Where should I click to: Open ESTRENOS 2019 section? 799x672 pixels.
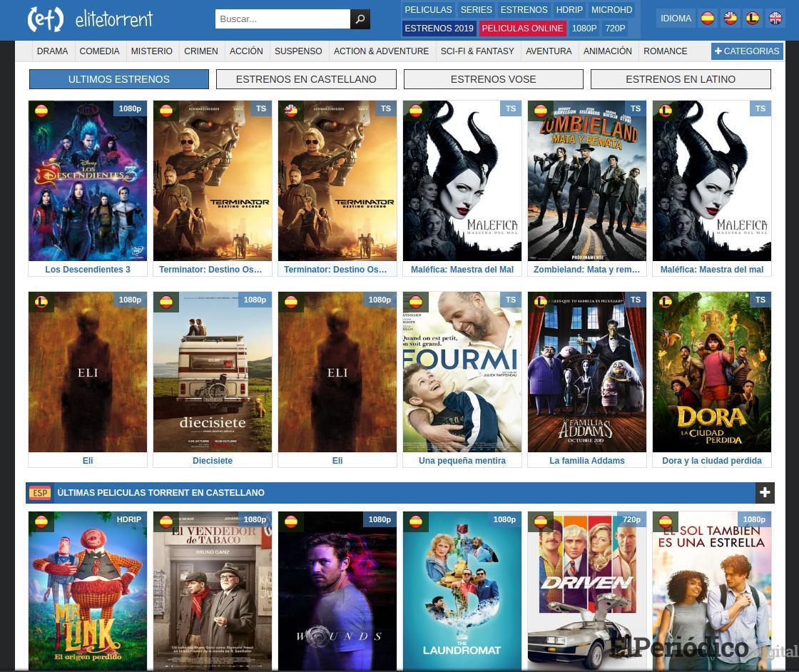tap(439, 29)
